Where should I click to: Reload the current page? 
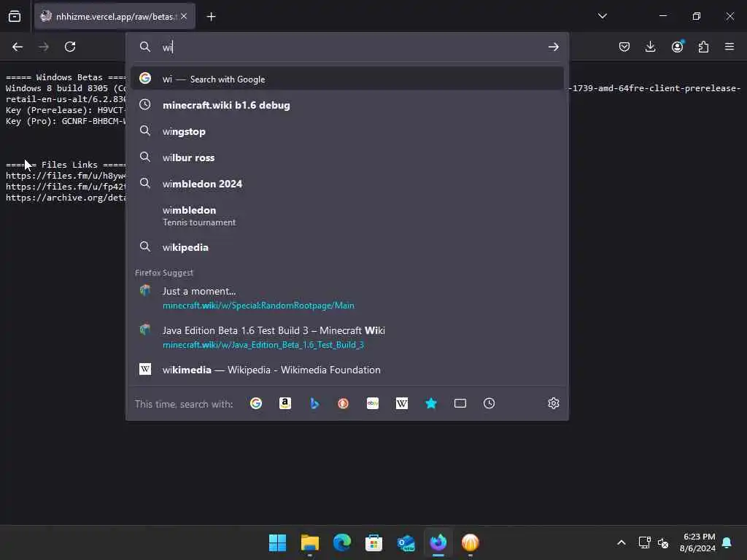(x=70, y=47)
